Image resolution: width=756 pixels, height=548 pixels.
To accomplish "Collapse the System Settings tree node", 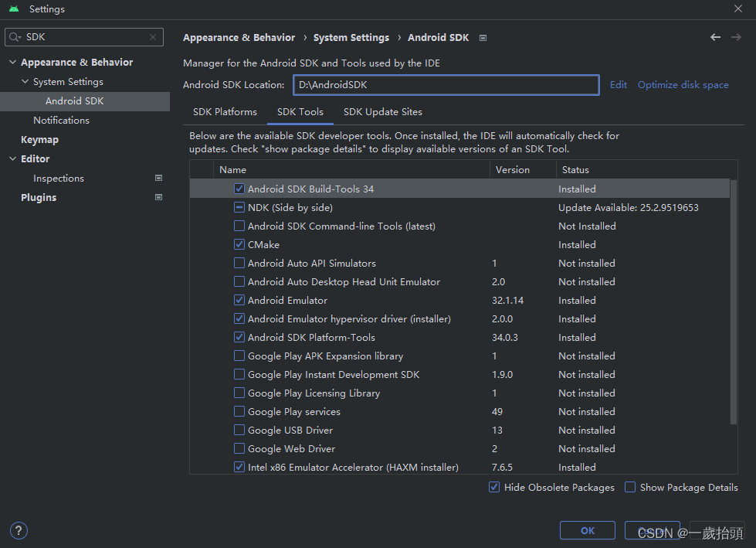I will (x=25, y=82).
